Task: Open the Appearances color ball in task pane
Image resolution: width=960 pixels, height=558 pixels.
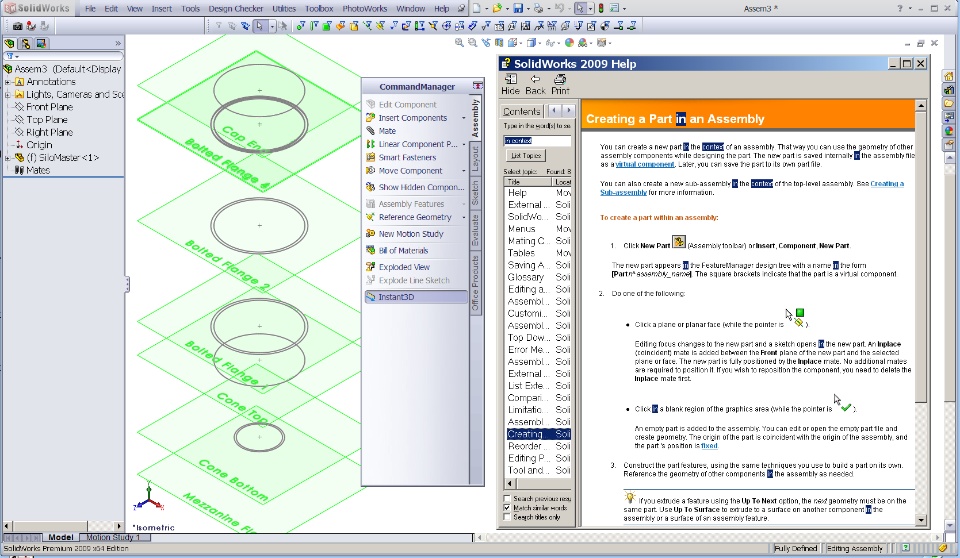Action: point(948,131)
